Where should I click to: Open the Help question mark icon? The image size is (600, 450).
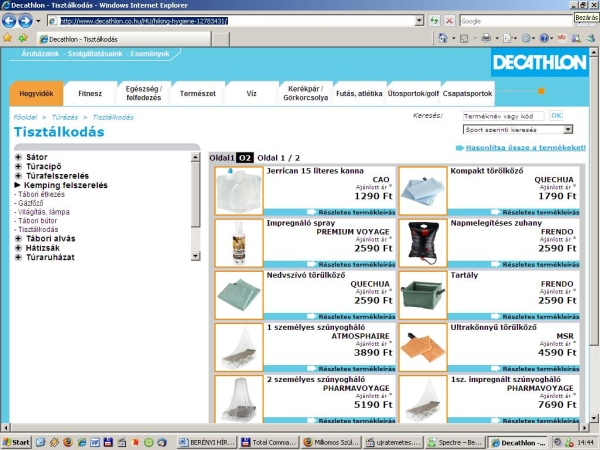544,38
